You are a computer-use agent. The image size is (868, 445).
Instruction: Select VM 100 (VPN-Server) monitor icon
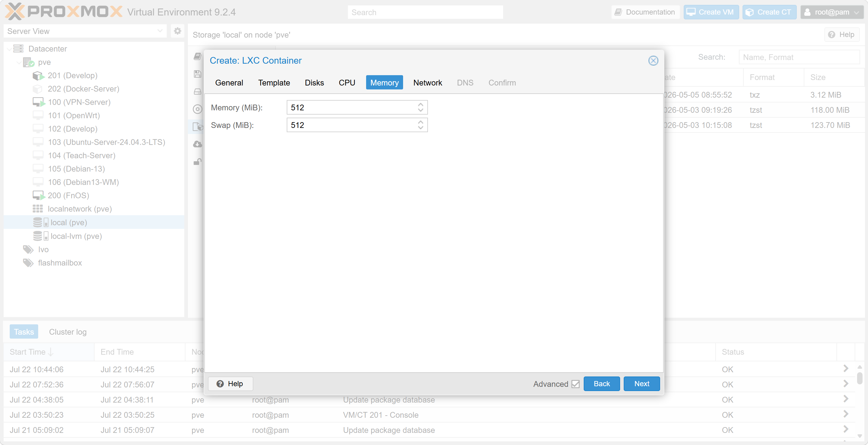(38, 102)
